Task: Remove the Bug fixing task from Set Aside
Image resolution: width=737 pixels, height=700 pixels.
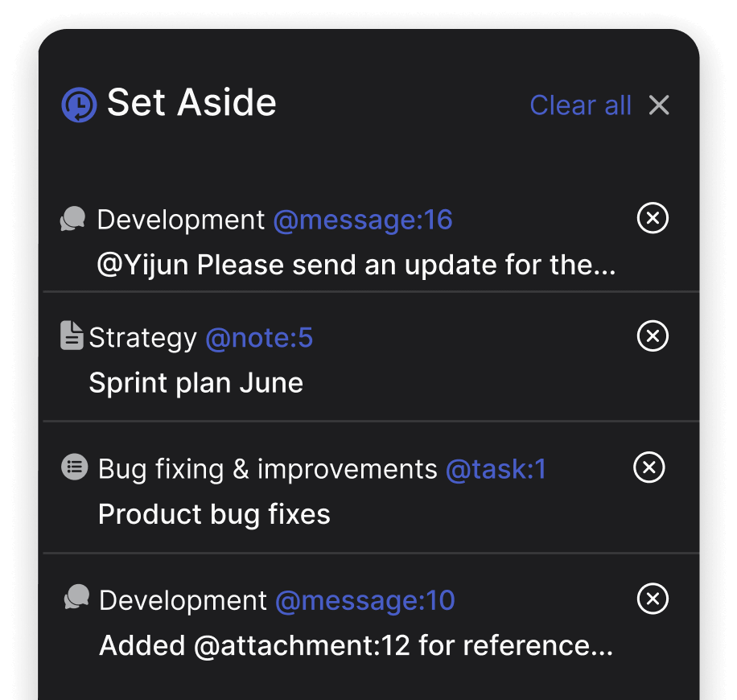Action: 649,467
